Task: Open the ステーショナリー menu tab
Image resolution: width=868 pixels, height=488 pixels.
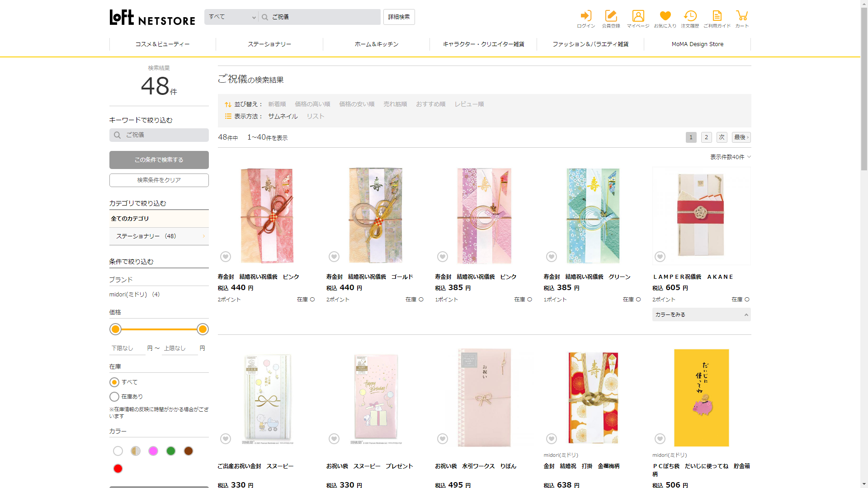Action: pos(269,44)
